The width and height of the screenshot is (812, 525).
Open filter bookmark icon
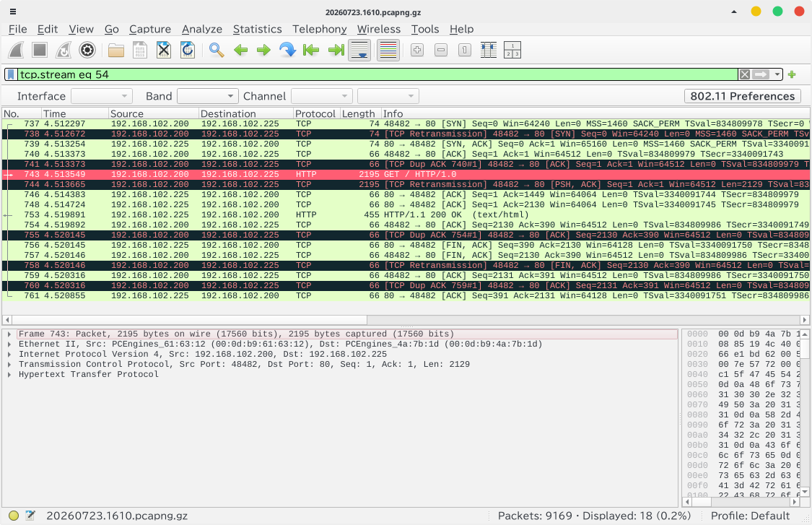[x=11, y=74]
